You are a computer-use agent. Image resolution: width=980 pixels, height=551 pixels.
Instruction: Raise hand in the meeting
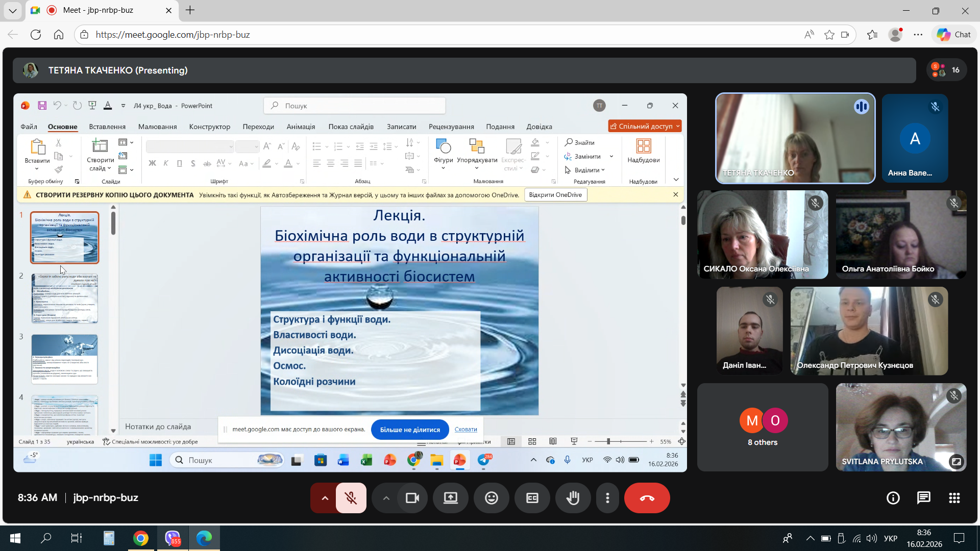573,498
